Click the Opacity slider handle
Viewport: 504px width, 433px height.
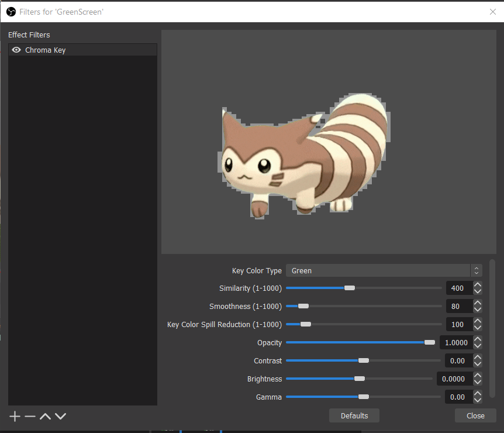[429, 342]
